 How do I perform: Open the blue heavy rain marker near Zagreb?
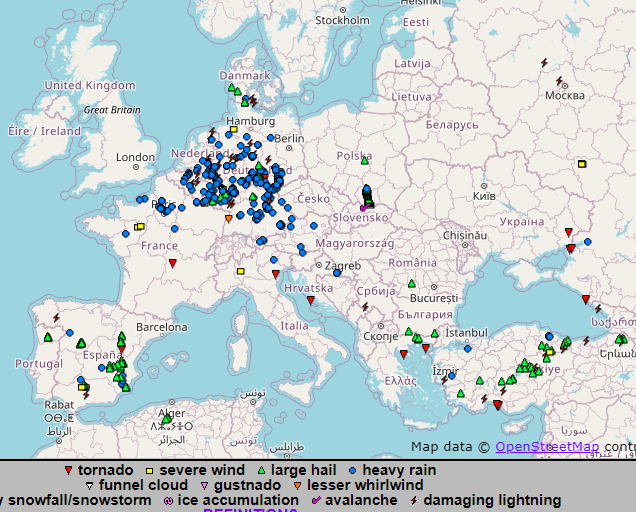point(337,273)
